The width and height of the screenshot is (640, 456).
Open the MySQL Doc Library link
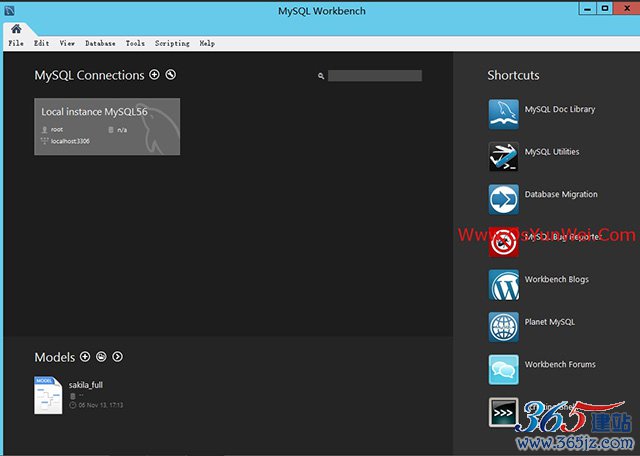point(560,109)
